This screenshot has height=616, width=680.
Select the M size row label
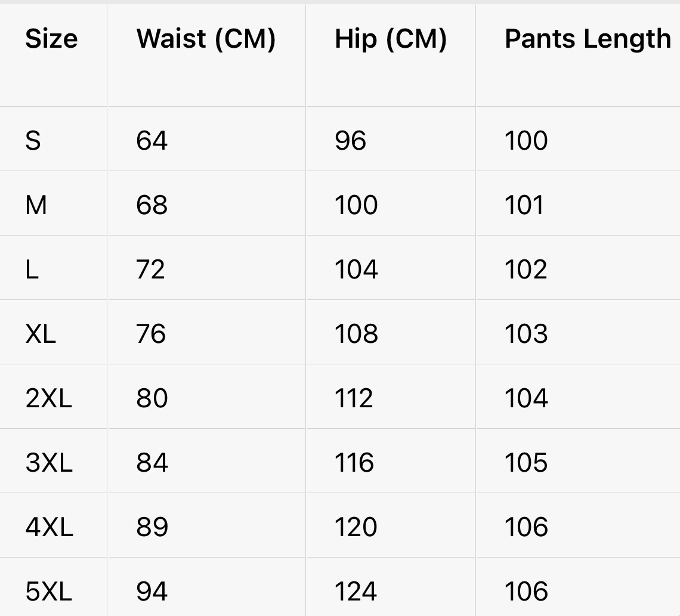(x=36, y=205)
